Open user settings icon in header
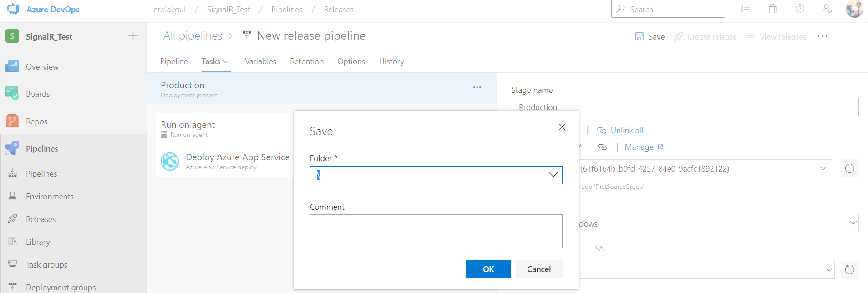The image size is (868, 293). coord(827,9)
